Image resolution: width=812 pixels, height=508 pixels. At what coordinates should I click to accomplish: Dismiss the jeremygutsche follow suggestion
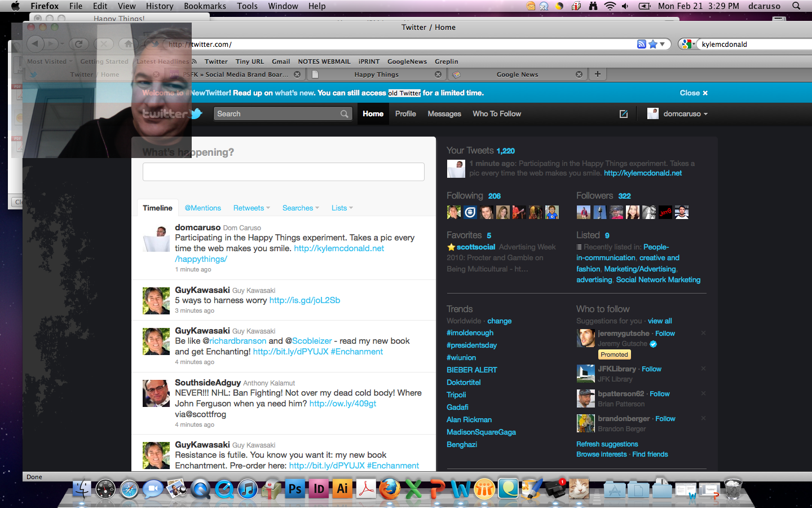click(x=703, y=333)
